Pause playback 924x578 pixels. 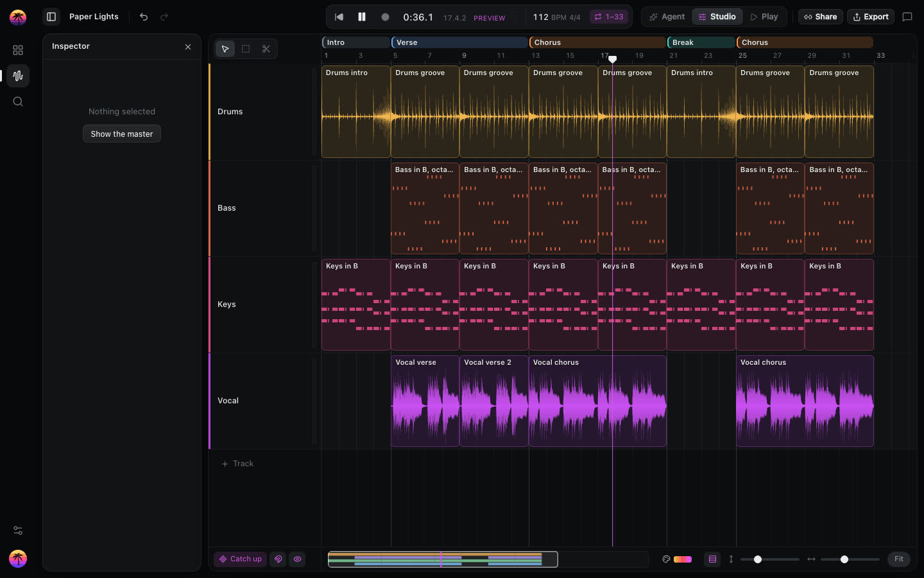[362, 17]
